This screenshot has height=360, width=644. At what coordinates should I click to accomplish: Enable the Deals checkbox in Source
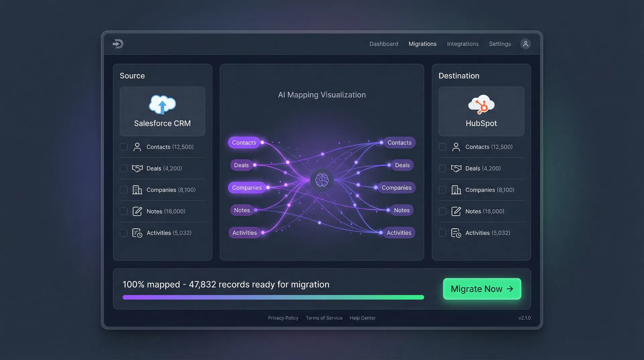(x=123, y=168)
